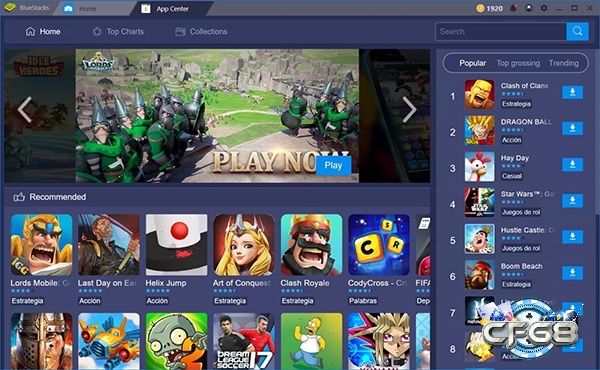This screenshot has width=600, height=370.
Task: Open The Simpsons Homer game tile
Action: 311,341
